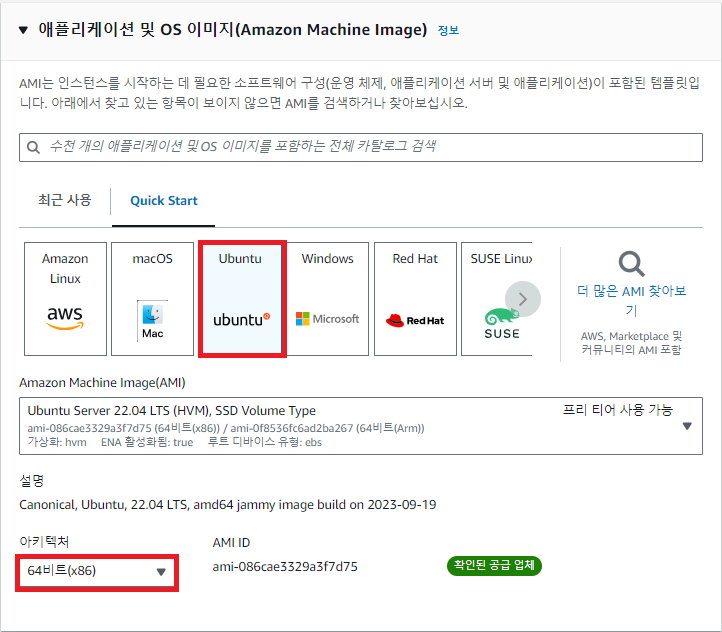Click the Microsoft logo icon
Viewport: 722px width, 632px height.
327,319
